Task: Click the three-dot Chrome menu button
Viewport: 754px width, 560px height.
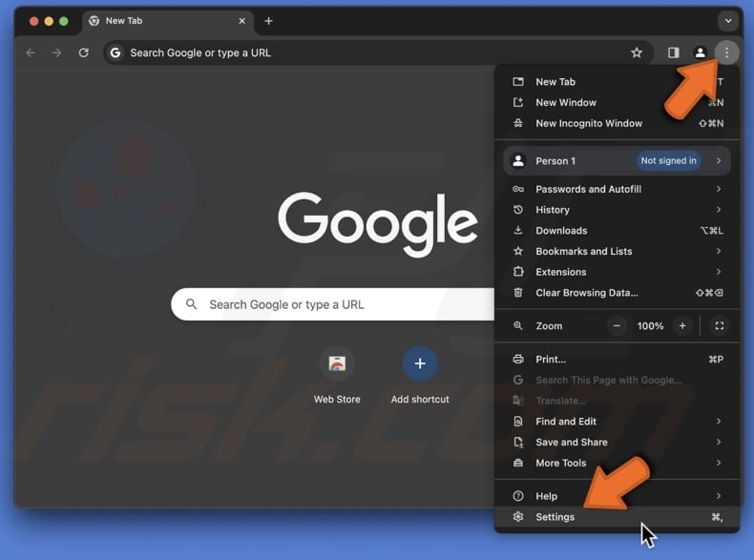Action: coord(726,52)
